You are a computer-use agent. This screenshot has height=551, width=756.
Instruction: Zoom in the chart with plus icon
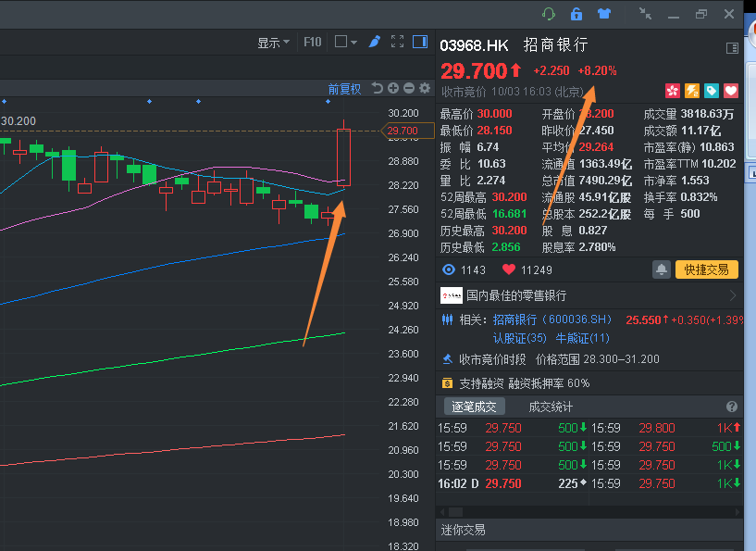(393, 88)
